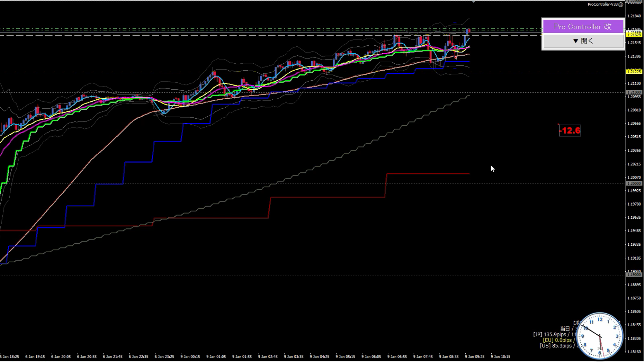Select the [US] 85.3pips session text
Image resolution: width=644 pixels, height=362 pixels.
coord(558,346)
